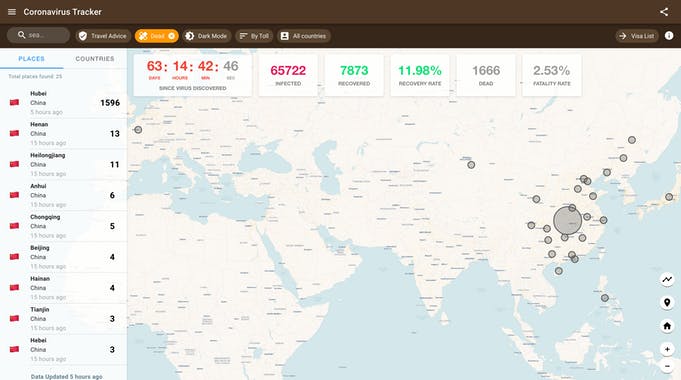The height and width of the screenshot is (380, 681).
Task: Click the Hainan island map marker
Action: point(559,271)
